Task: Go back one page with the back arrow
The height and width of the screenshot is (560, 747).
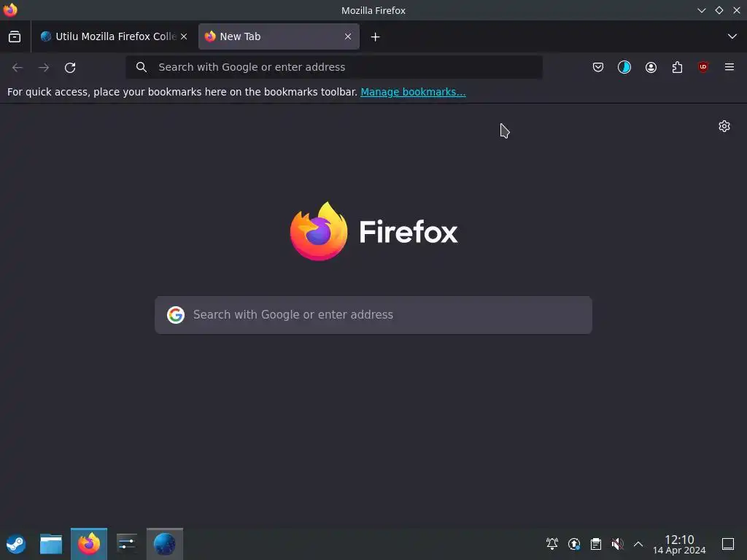Action: [x=18, y=68]
